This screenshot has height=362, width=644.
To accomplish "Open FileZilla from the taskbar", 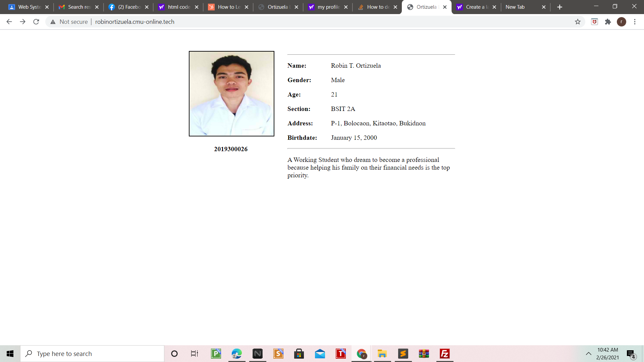I will [445, 354].
